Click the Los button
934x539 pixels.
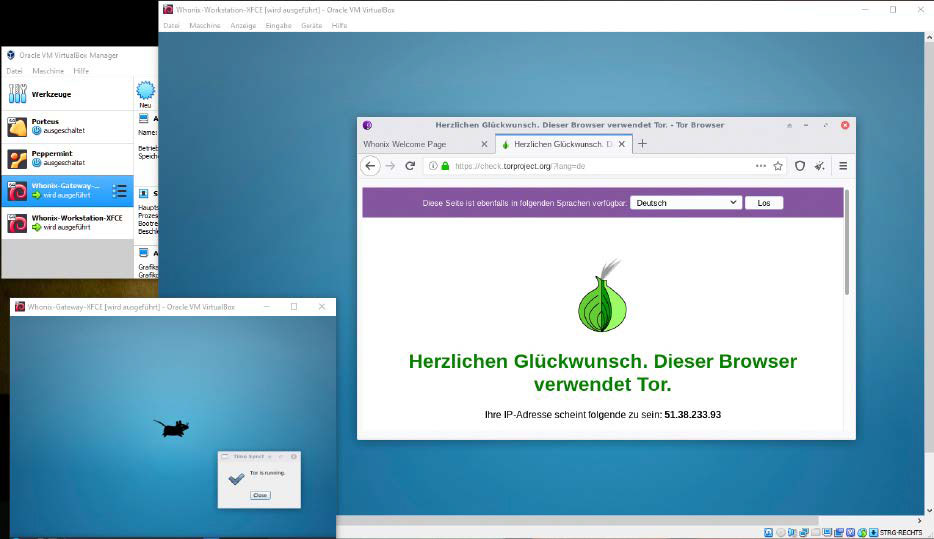point(764,203)
